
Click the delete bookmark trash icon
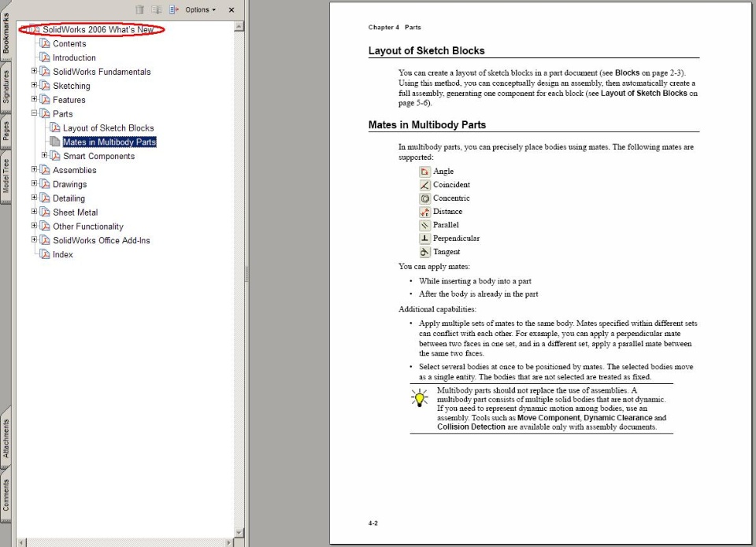[x=140, y=9]
